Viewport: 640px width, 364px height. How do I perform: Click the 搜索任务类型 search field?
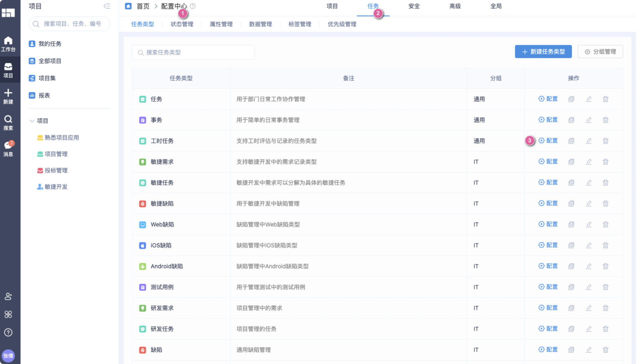click(193, 52)
